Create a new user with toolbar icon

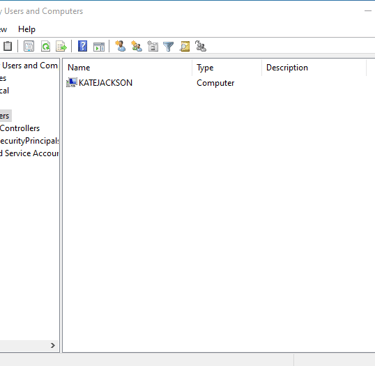tap(120, 46)
